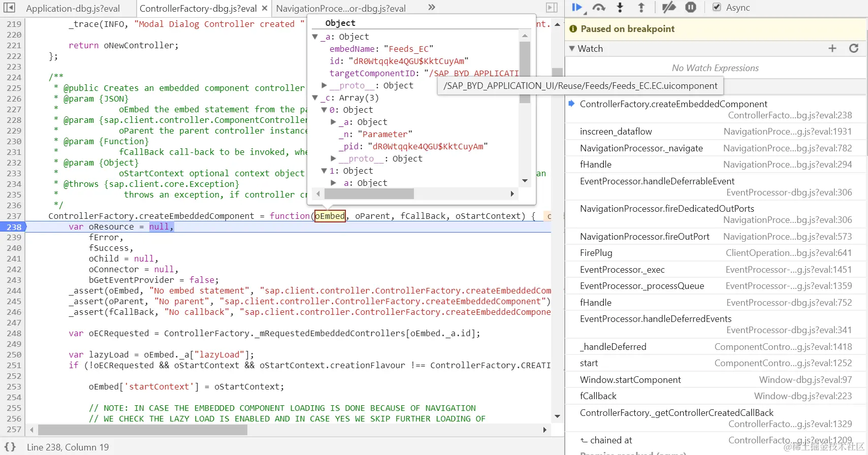Open link ComponentContro...g.js?eval:1252
This screenshot has height=455, width=868.
[783, 363]
